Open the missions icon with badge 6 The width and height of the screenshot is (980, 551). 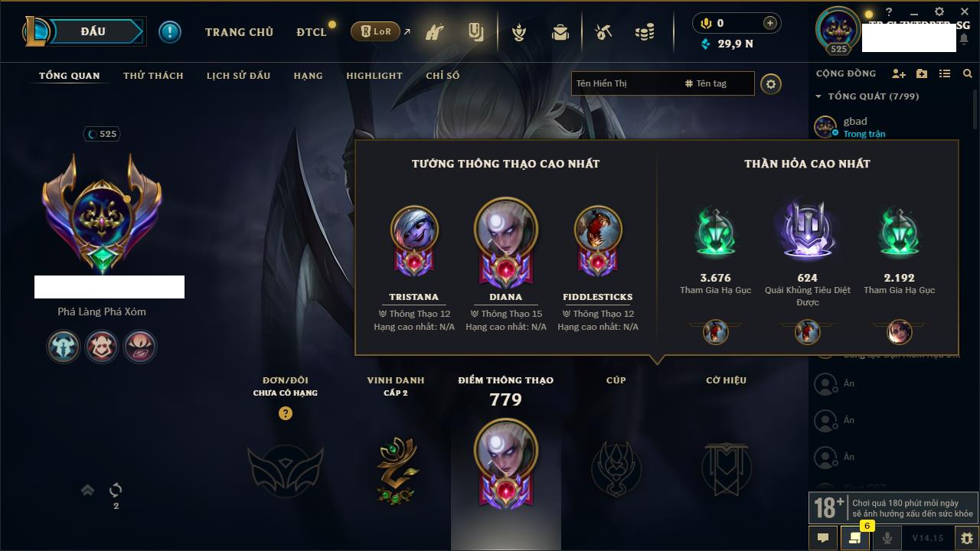854,538
